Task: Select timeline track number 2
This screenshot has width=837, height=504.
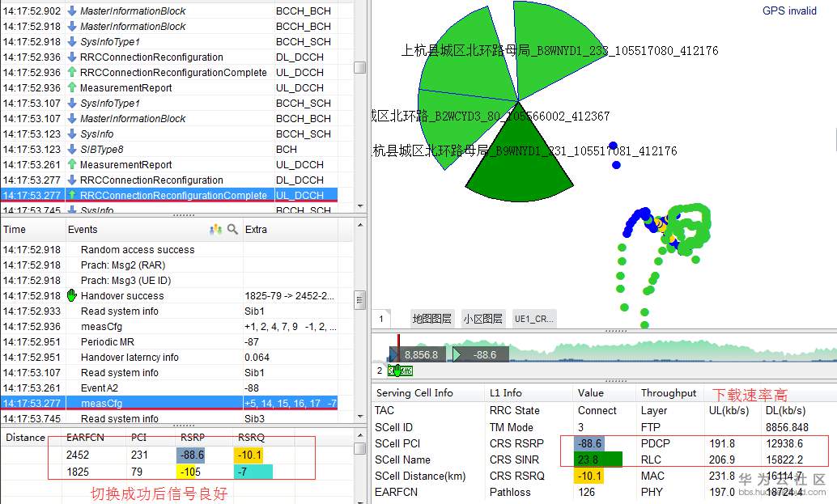Action: [380, 371]
